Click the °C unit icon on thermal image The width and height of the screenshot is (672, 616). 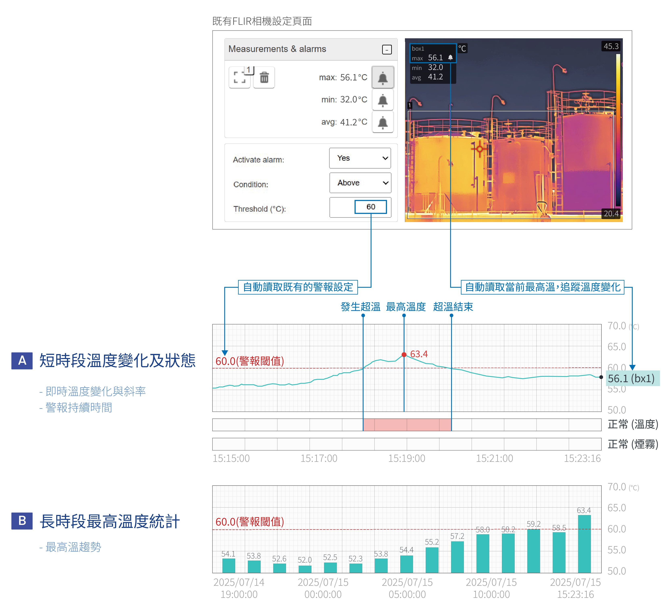(462, 48)
